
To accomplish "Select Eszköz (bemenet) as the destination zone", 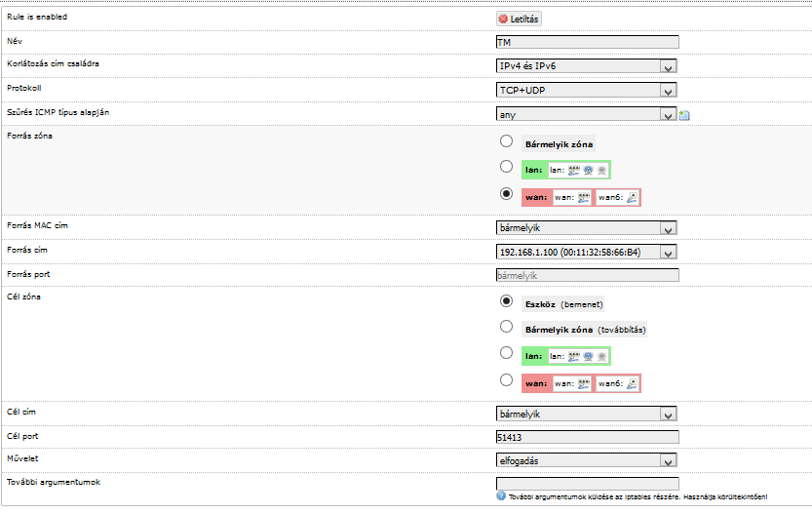I will [507, 301].
